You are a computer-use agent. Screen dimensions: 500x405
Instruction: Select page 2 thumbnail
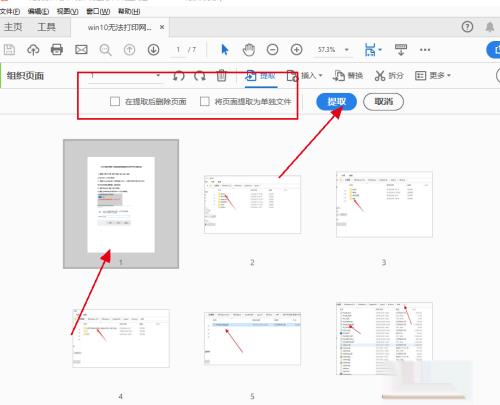[252, 205]
